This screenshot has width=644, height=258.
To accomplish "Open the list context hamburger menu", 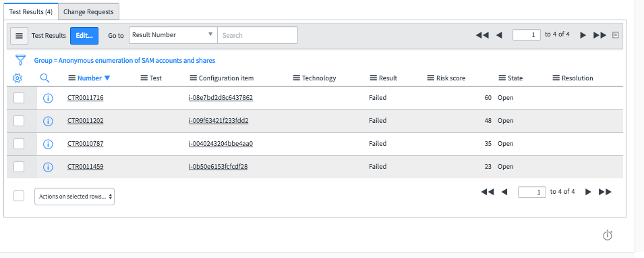I will tap(19, 36).
